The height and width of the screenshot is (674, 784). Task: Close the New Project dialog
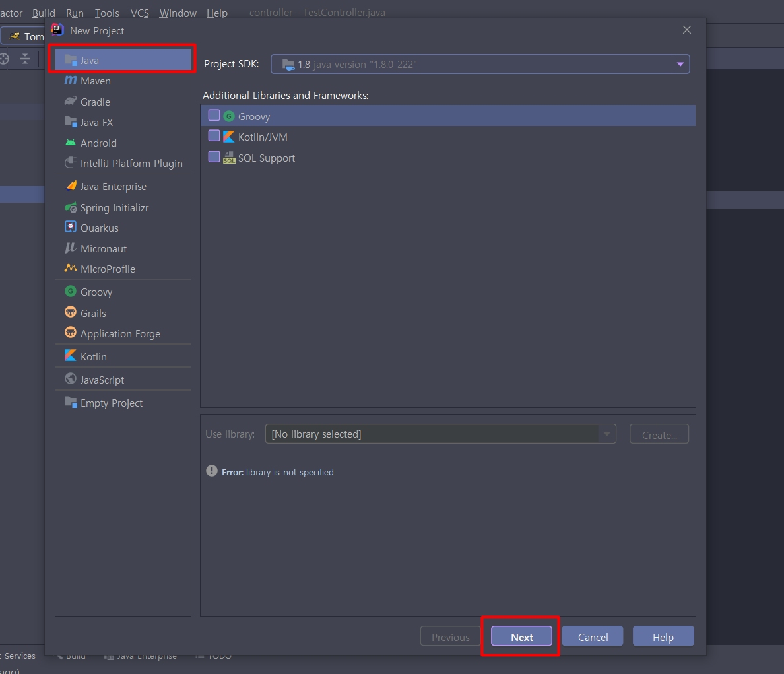pos(686,30)
